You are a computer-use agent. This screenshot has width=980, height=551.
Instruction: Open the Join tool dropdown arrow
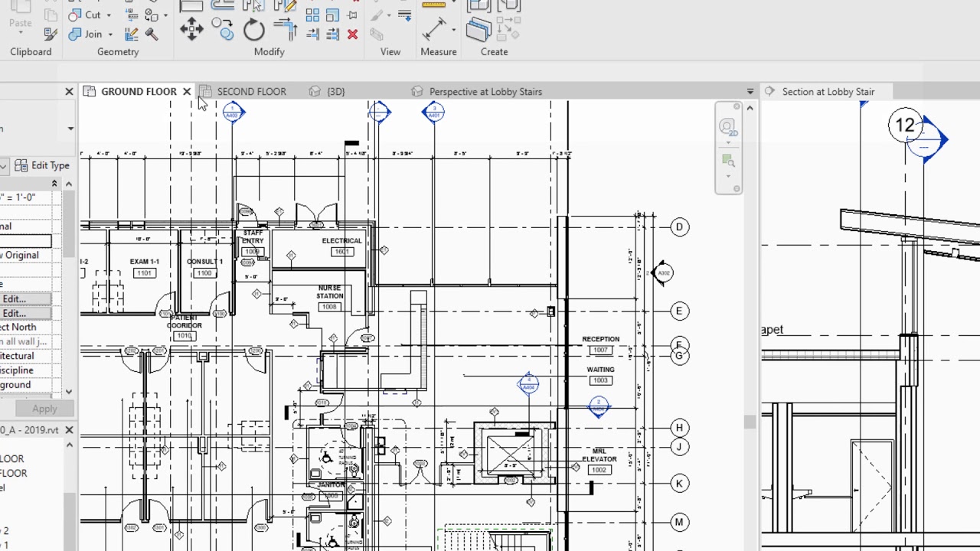click(109, 34)
